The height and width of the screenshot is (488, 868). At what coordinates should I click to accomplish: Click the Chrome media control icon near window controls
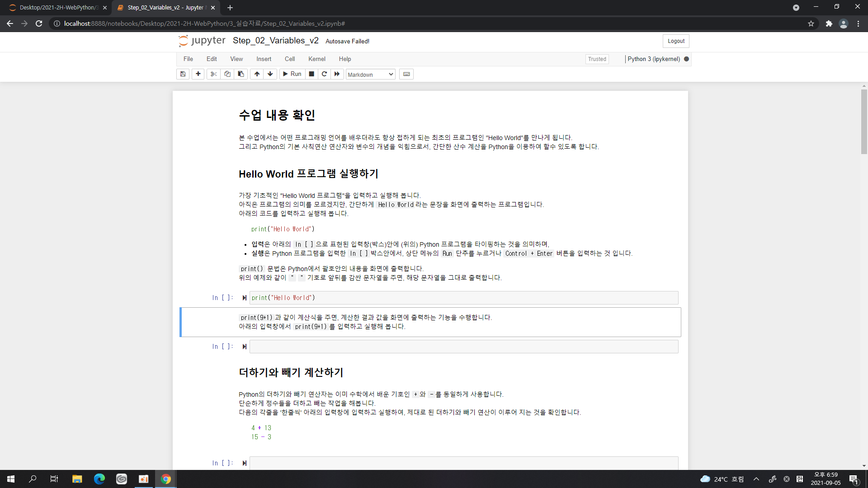tap(796, 8)
